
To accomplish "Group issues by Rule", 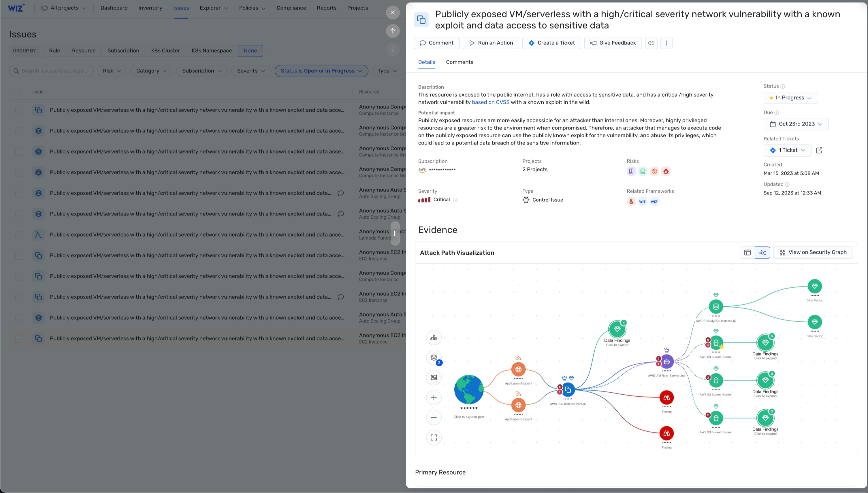I will coord(54,51).
